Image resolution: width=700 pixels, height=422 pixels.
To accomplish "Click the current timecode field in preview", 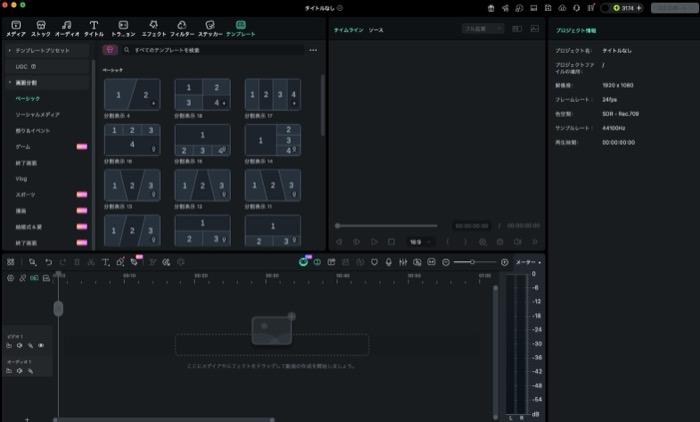I will tap(472, 226).
